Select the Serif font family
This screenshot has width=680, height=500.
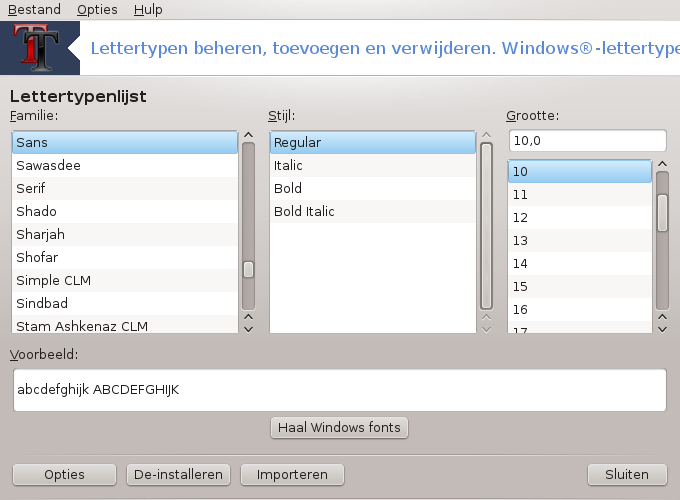[x=125, y=188]
